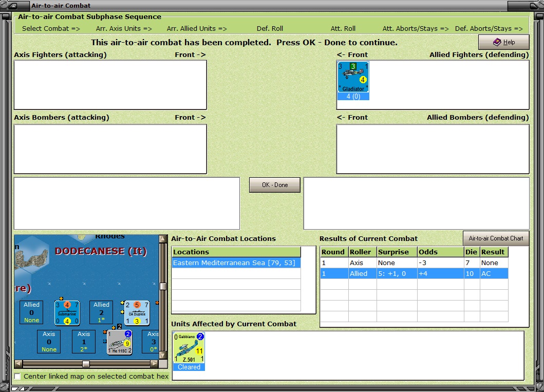This screenshot has height=392, width=544.
Task: Click the Round column header
Action: (x=334, y=252)
